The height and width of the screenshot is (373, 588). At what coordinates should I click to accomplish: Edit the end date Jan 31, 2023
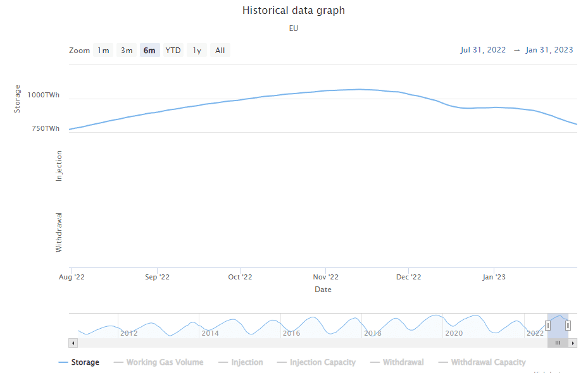click(x=549, y=50)
